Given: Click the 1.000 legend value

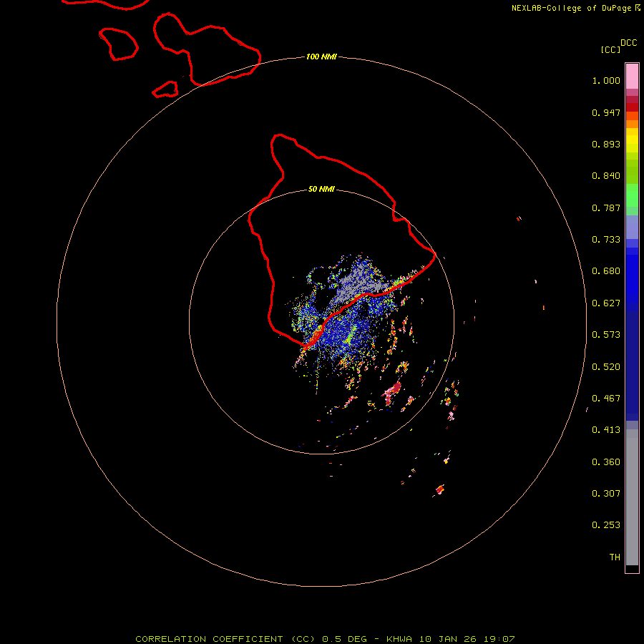Looking at the screenshot, I should [606, 80].
